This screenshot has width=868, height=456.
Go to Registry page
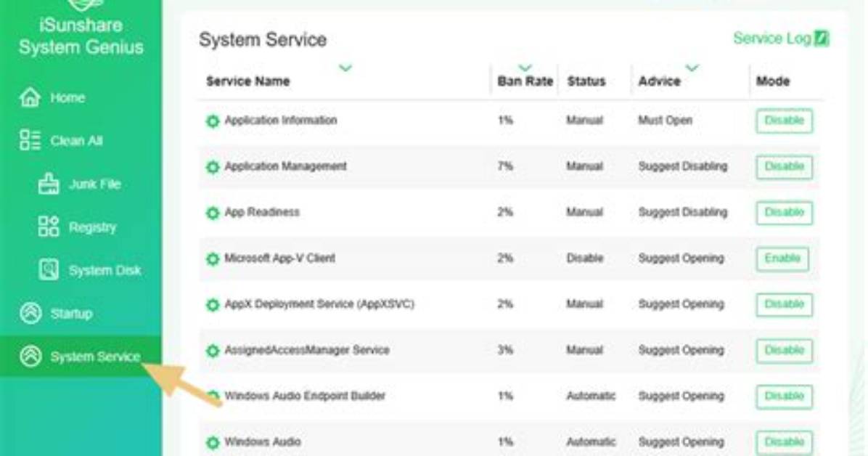coord(92,227)
